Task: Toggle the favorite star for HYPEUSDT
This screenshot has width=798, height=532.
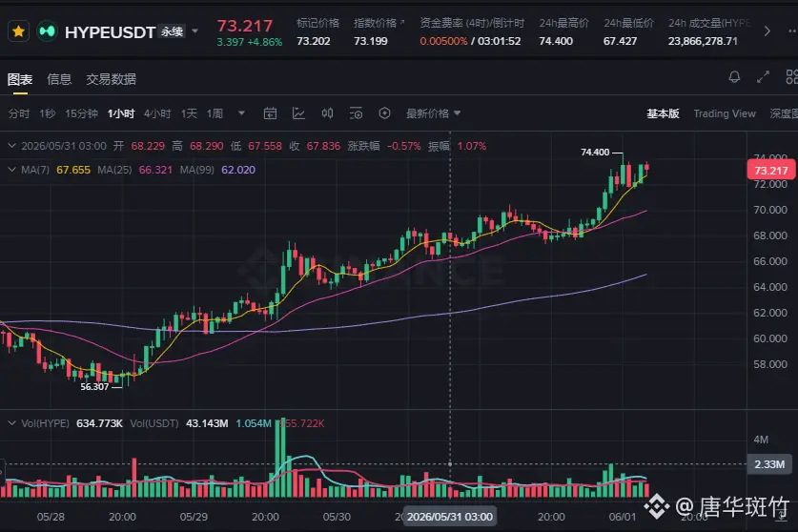Action: (x=18, y=31)
